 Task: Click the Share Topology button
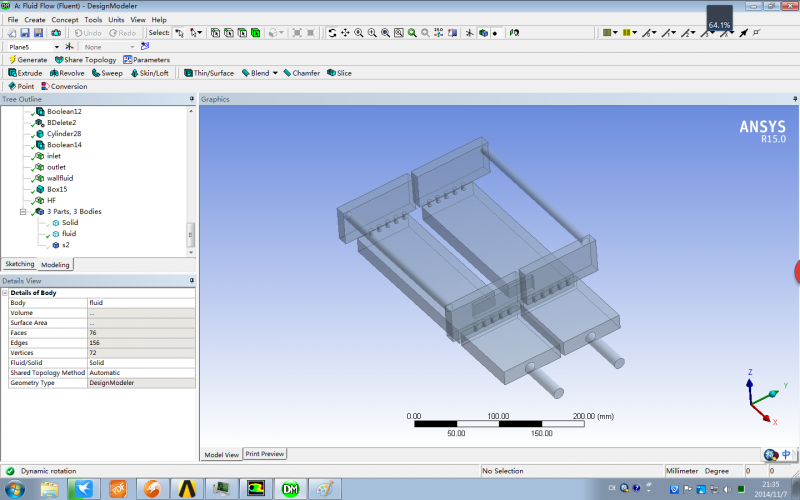[x=84, y=60]
